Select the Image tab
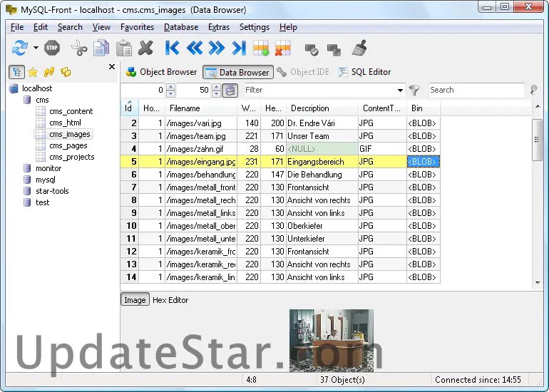 [135, 300]
